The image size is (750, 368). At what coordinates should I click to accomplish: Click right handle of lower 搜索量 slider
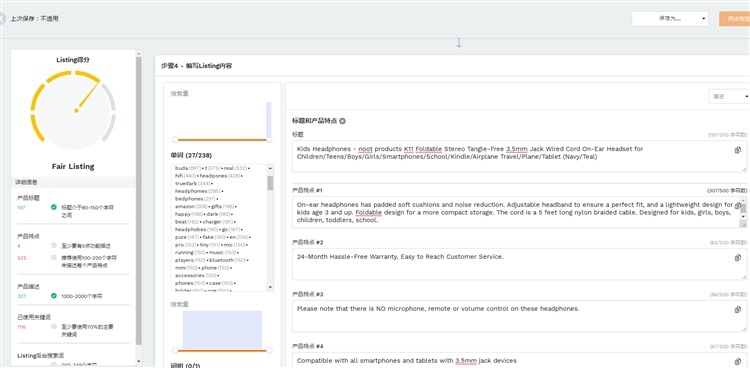[x=269, y=350]
